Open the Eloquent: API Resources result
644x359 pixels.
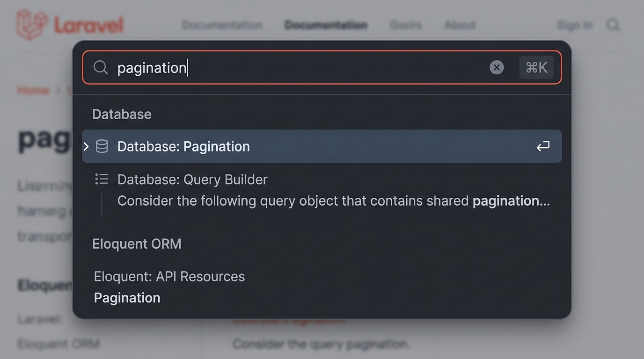(169, 276)
